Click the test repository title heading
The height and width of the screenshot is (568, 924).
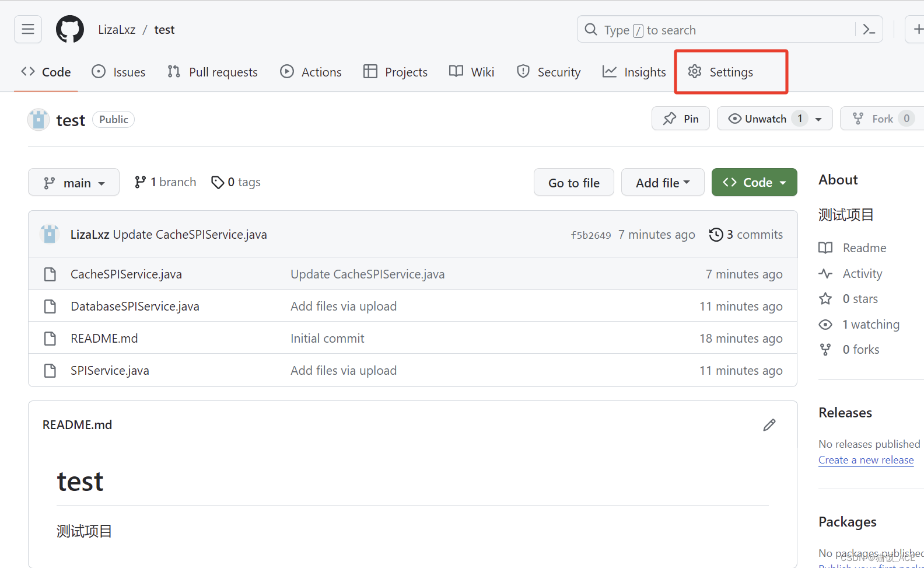(71, 120)
